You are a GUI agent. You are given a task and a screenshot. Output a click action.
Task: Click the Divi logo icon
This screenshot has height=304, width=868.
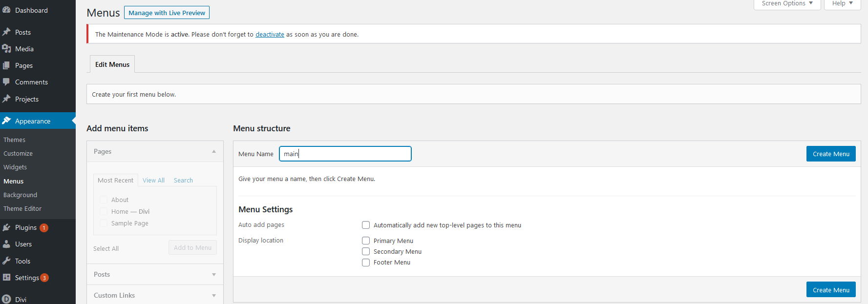[6, 299]
